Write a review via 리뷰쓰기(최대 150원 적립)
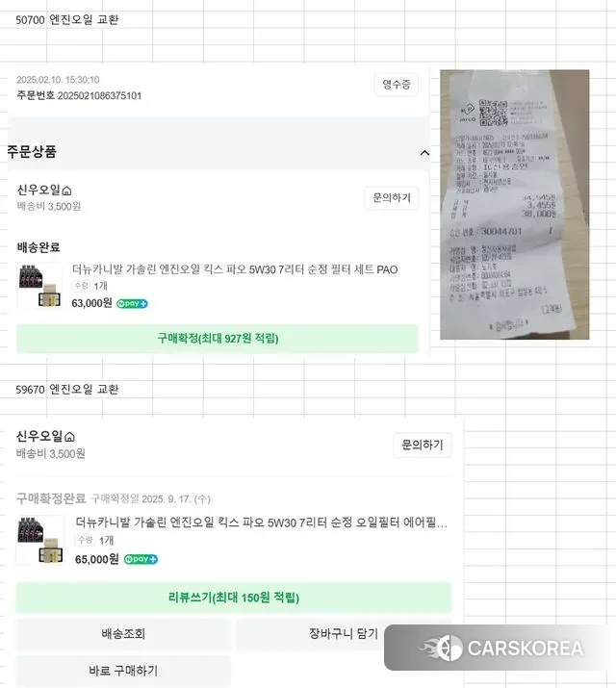Screen dimensions: 616x688 [234, 598]
